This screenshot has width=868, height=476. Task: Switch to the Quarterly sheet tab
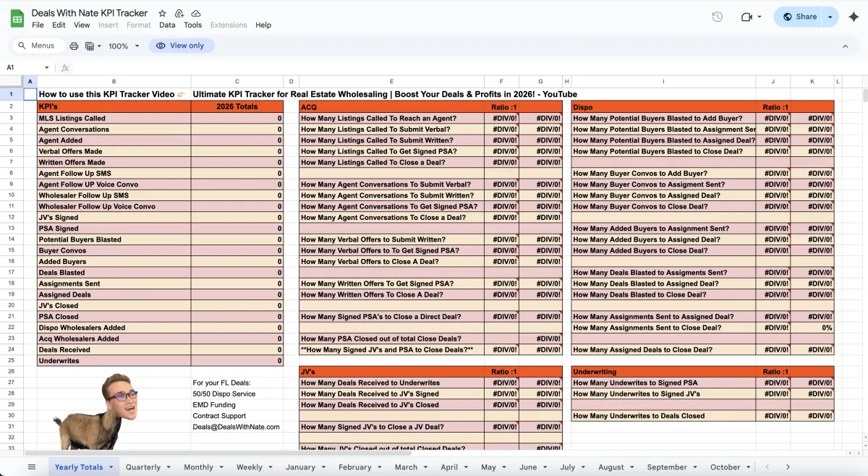(x=143, y=467)
